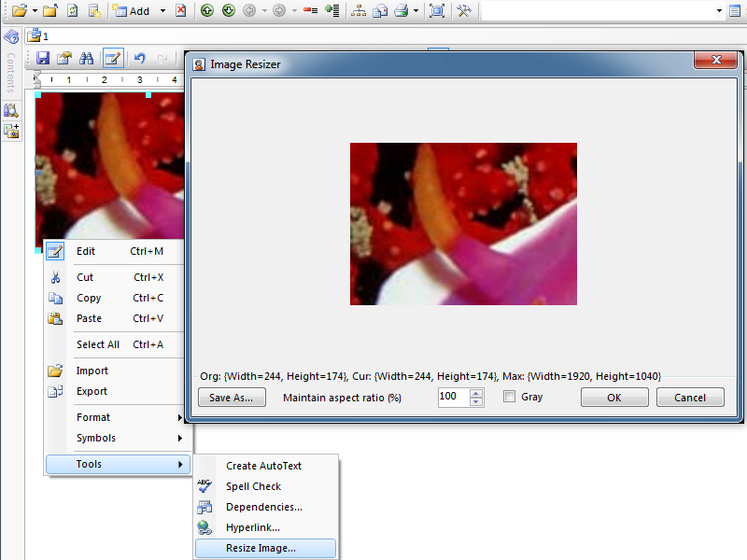Click the delete page icon with red X
Image resolution: width=747 pixels, height=560 pixels.
[x=181, y=10]
